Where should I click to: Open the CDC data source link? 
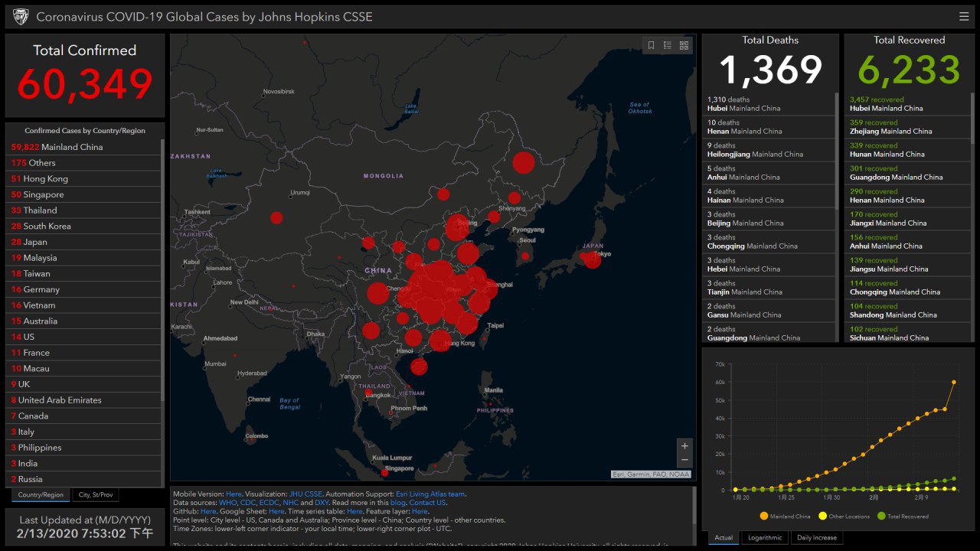247,503
